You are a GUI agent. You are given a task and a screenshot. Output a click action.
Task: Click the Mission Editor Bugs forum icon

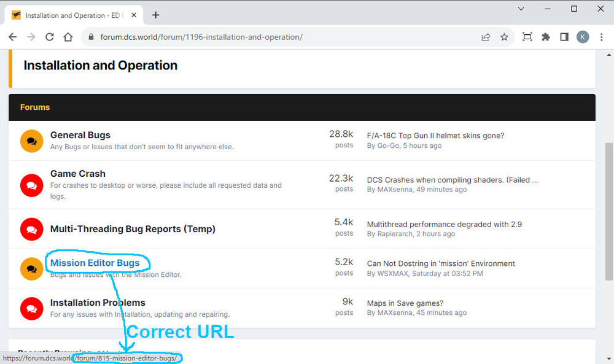(32, 269)
